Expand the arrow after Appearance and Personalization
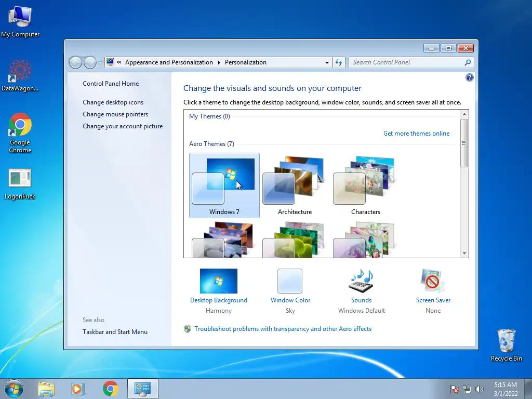532x399 pixels. coord(219,62)
